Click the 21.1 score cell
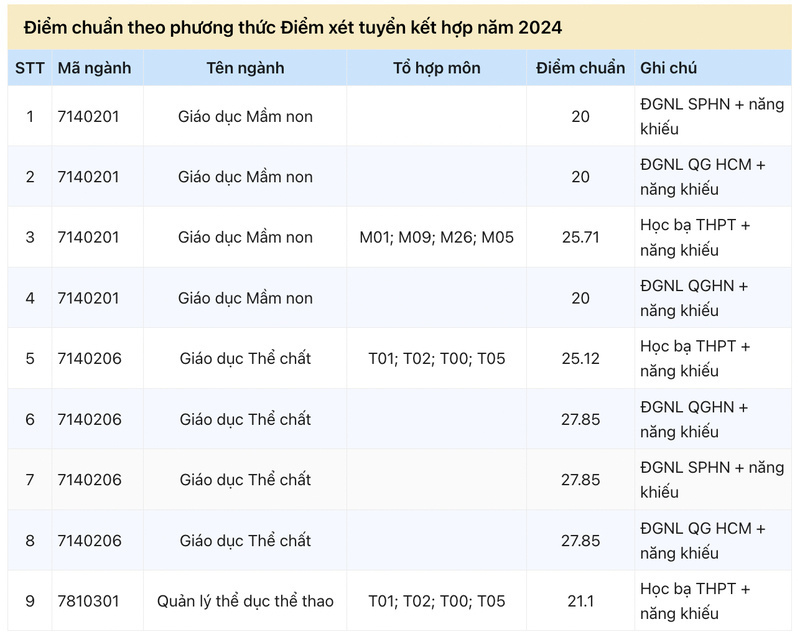The image size is (800, 637). tap(581, 601)
